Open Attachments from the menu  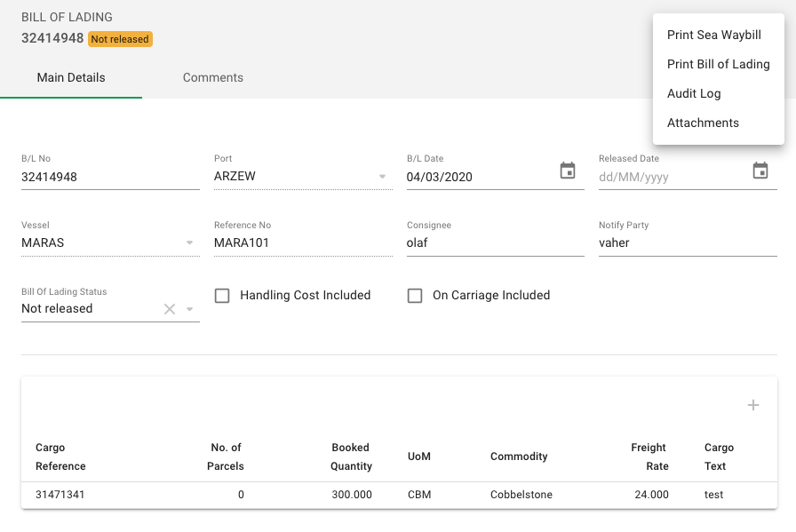coord(703,123)
